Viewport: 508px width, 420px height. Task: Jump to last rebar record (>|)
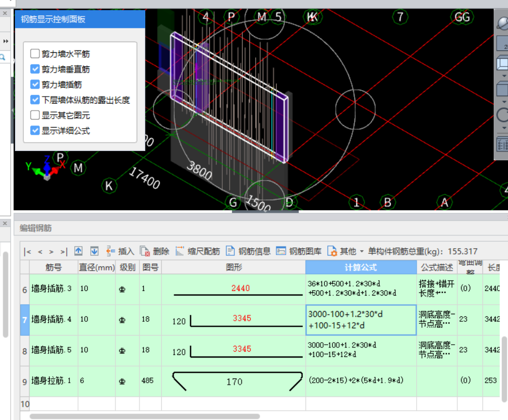tap(64, 251)
